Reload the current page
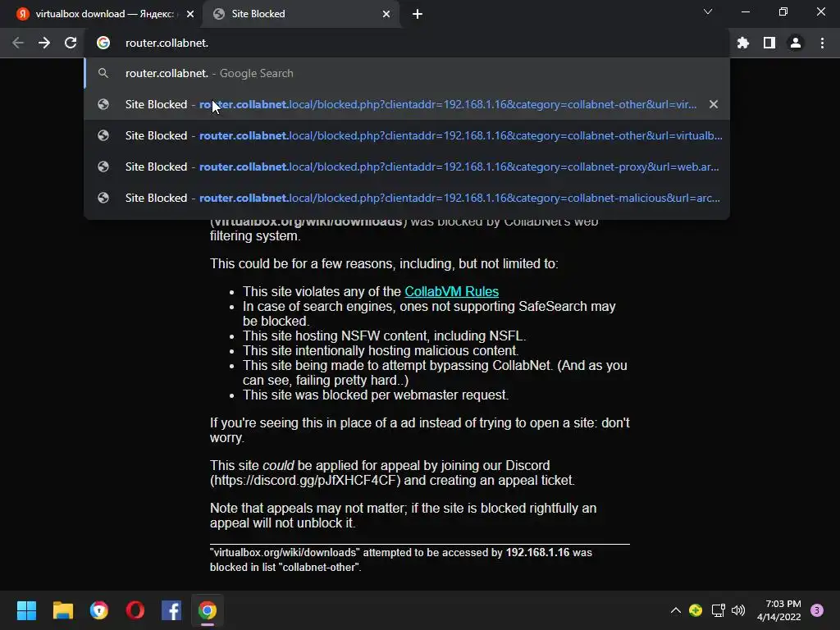The image size is (840, 630). 71,43
